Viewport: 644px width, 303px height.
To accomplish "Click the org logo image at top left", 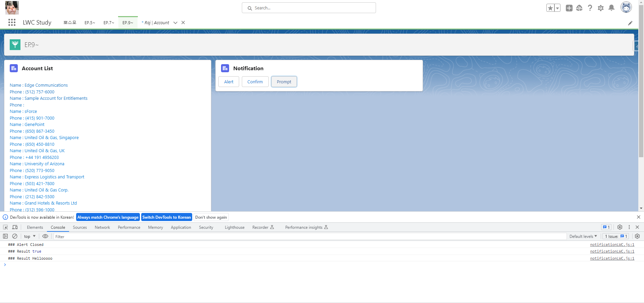I will coord(12,7).
